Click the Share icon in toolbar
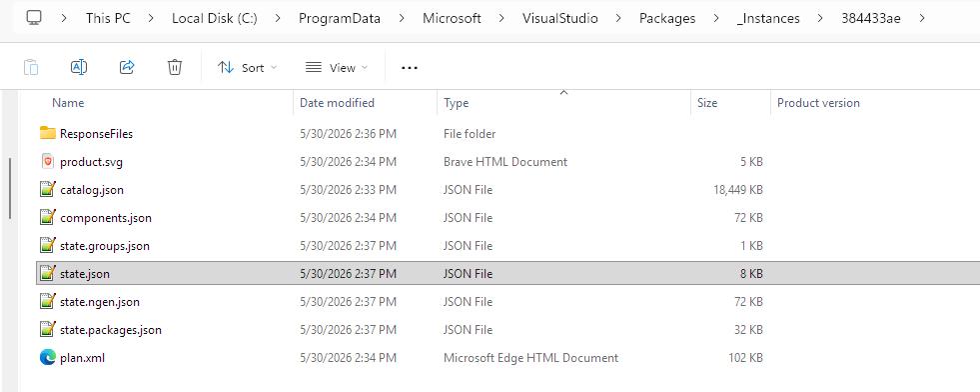 pyautogui.click(x=127, y=67)
